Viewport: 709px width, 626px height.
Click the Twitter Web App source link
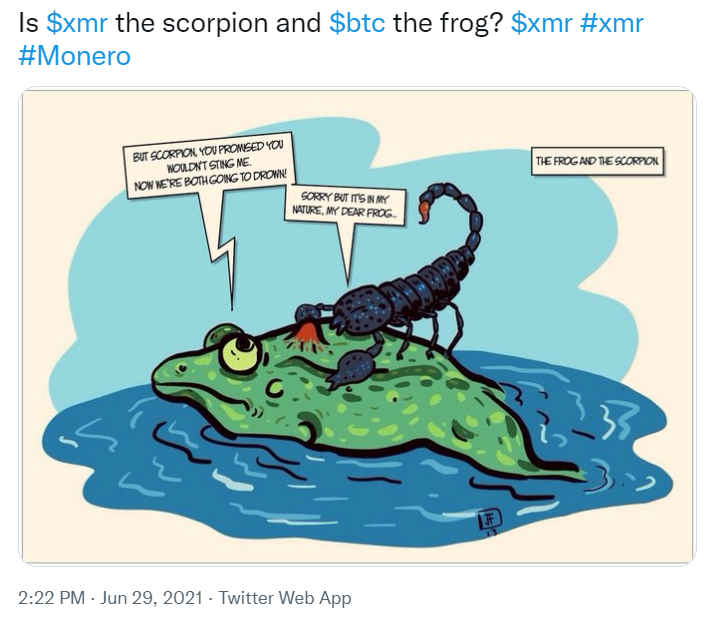click(x=285, y=598)
